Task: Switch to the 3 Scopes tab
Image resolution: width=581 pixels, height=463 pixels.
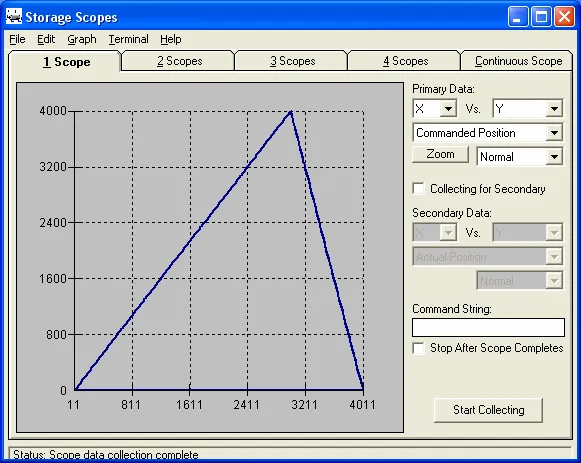Action: [x=292, y=61]
